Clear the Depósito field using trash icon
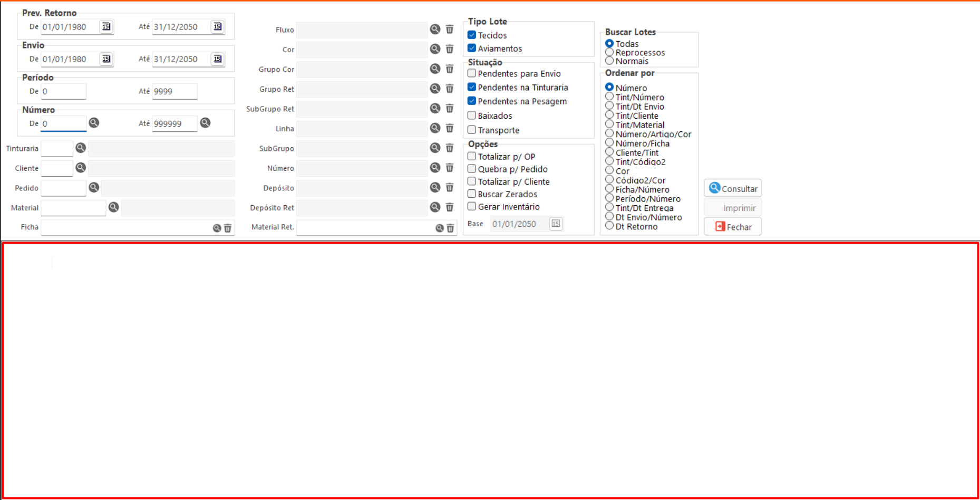 point(450,188)
